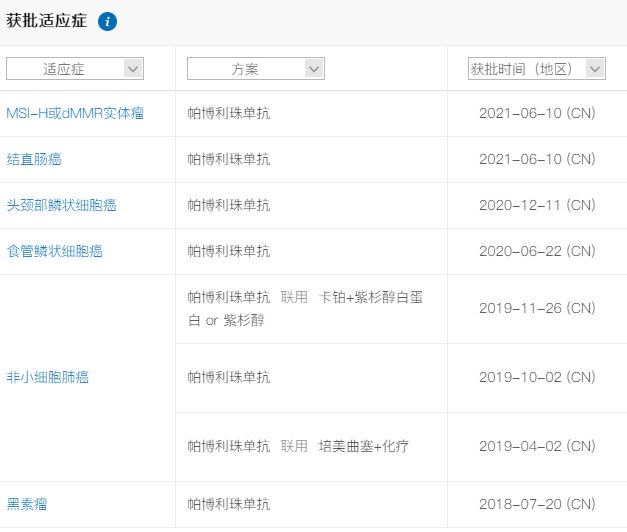The image size is (627, 532).
Task: Select the 2020-12-11 (CN) approval date
Action: coord(537,206)
